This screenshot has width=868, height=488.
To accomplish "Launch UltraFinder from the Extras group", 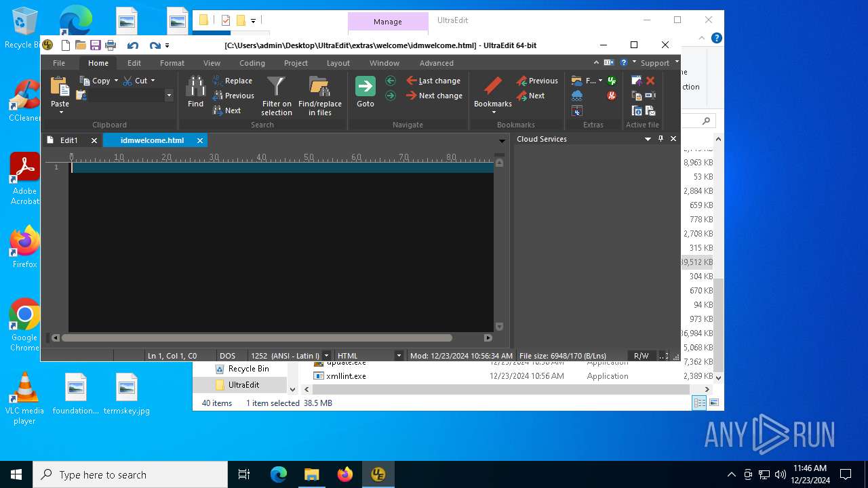I will pyautogui.click(x=612, y=81).
